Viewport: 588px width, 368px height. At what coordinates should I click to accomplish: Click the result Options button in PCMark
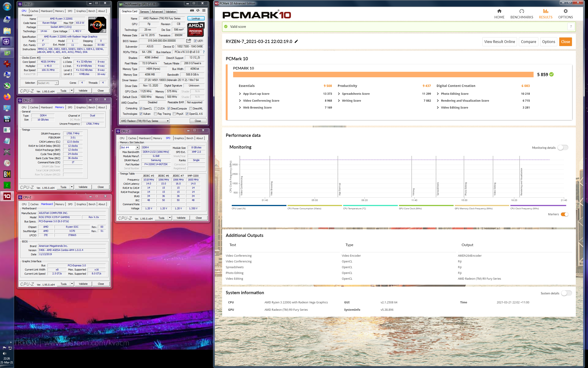click(x=549, y=42)
